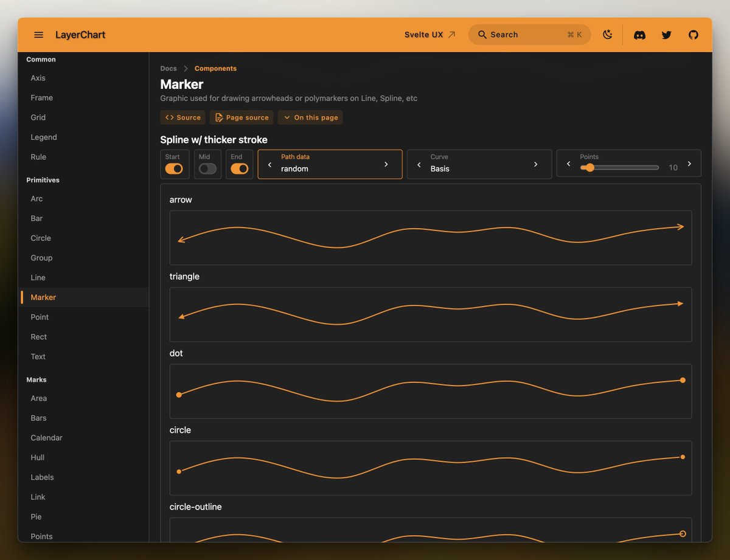
Task: Toggle the Start marker switch
Action: click(x=174, y=168)
